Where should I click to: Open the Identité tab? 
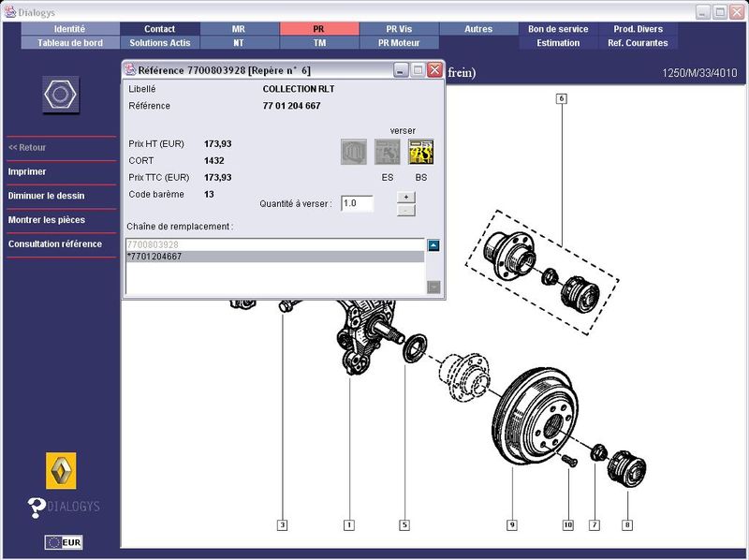point(69,29)
